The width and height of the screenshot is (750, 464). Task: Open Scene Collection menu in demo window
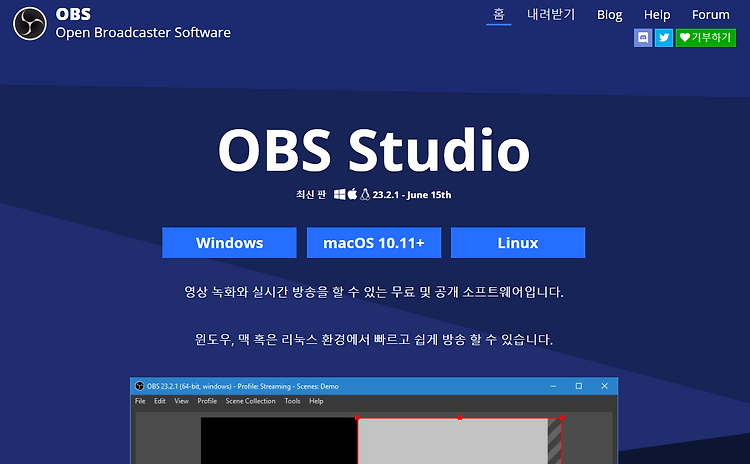pos(250,401)
